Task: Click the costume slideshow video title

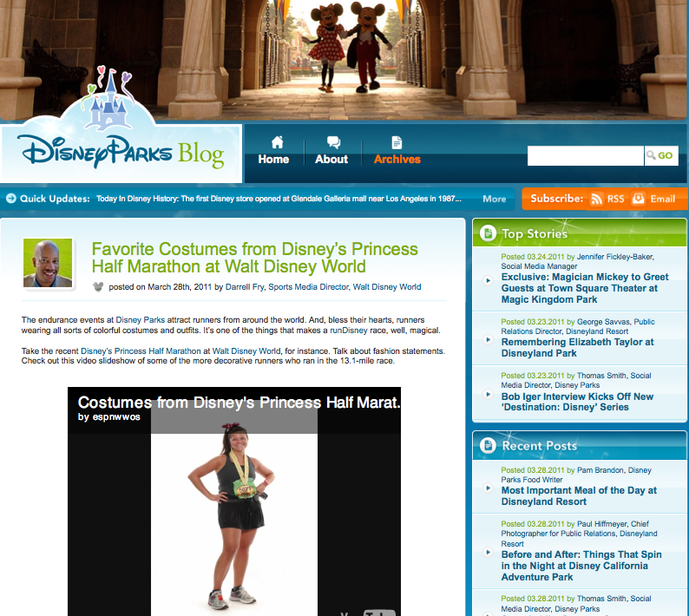Action: click(x=239, y=403)
